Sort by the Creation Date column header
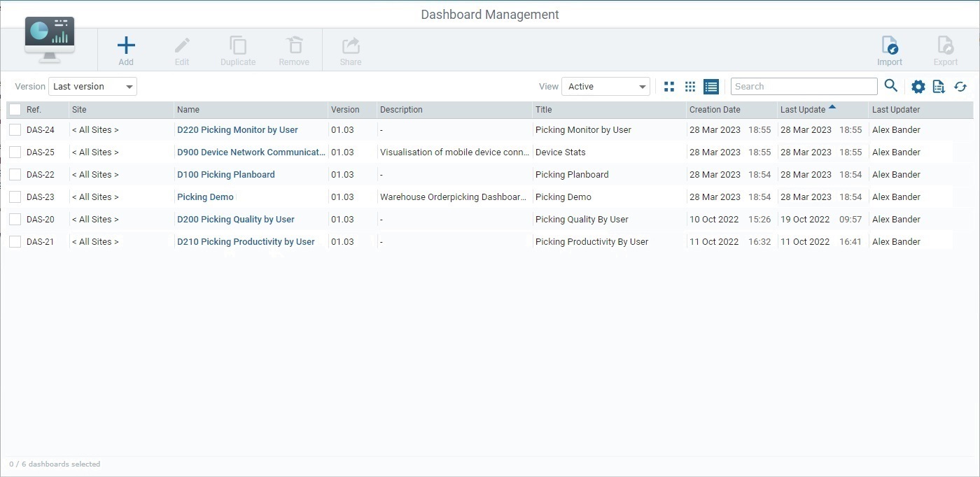This screenshot has height=477, width=980. (714, 110)
